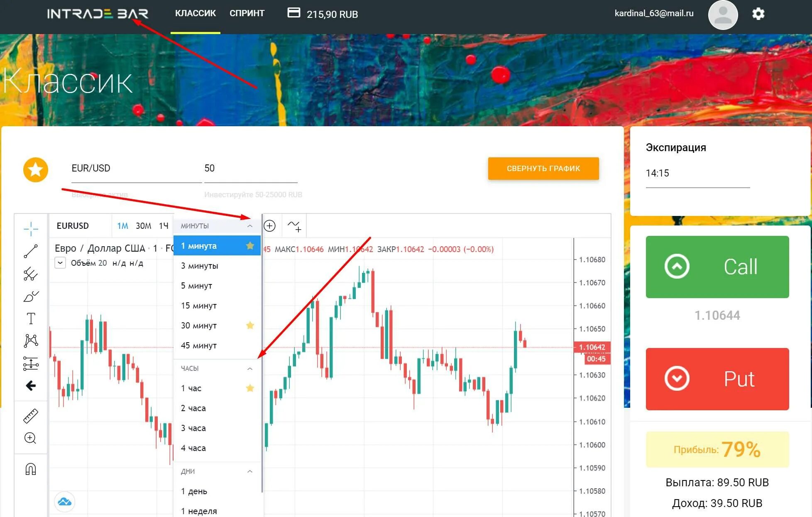Enable the magnet snap tool
Screen dimensions: 812x517
click(31, 469)
